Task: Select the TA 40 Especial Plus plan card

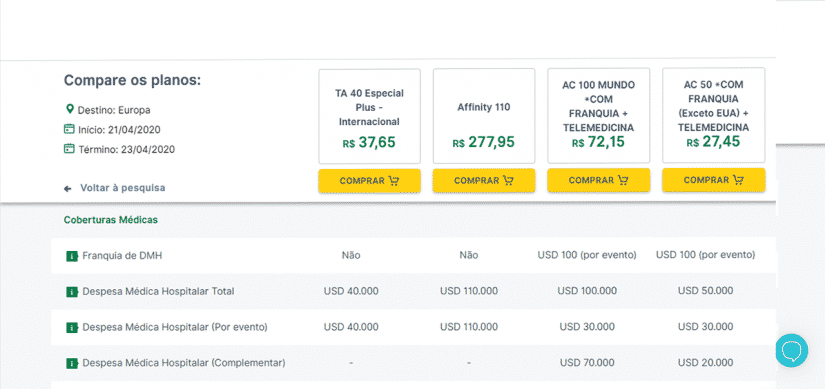Action: [x=369, y=116]
